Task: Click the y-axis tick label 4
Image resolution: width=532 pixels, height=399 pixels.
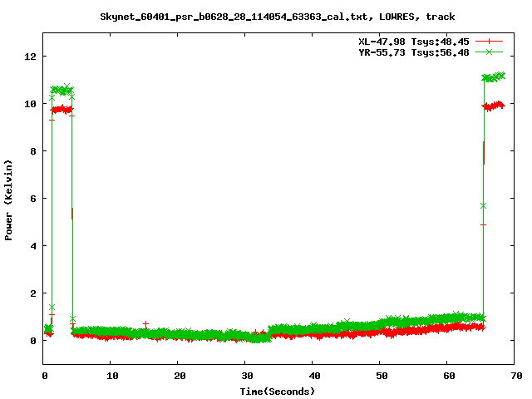Action: (33, 246)
